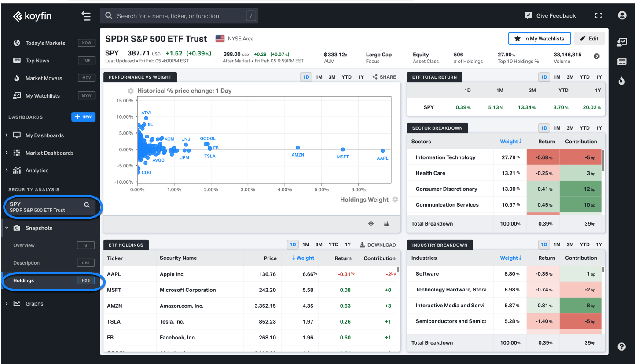Click the Download icon in ETF Holdings header
The height and width of the screenshot is (364, 635).
pyautogui.click(x=362, y=244)
